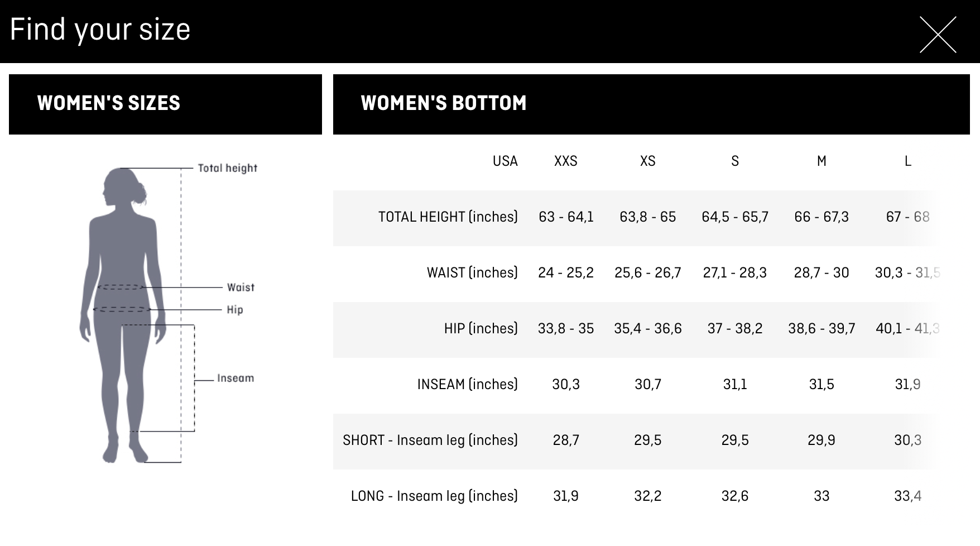
Task: Click the woman silhouette figure
Action: click(124, 313)
